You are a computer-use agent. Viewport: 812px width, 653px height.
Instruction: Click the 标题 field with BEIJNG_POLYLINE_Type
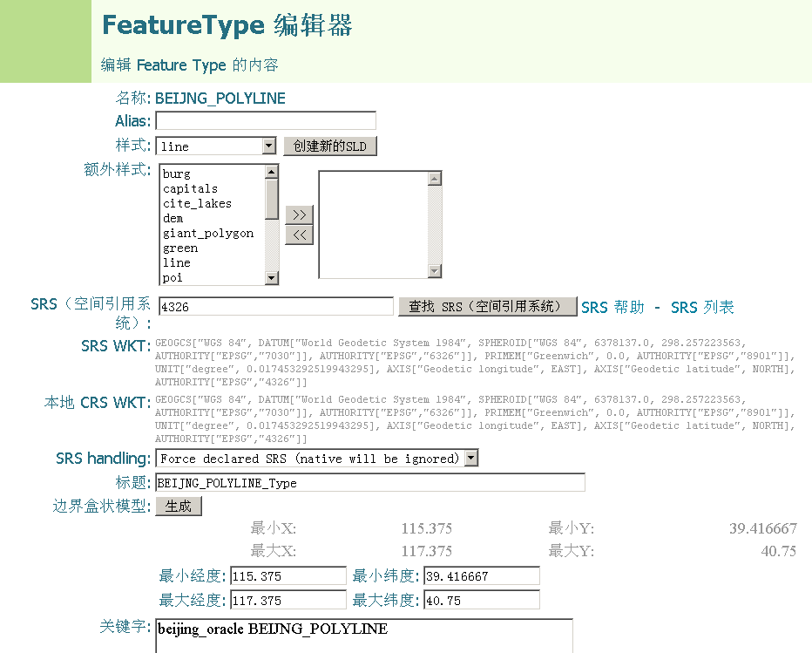[x=370, y=482]
